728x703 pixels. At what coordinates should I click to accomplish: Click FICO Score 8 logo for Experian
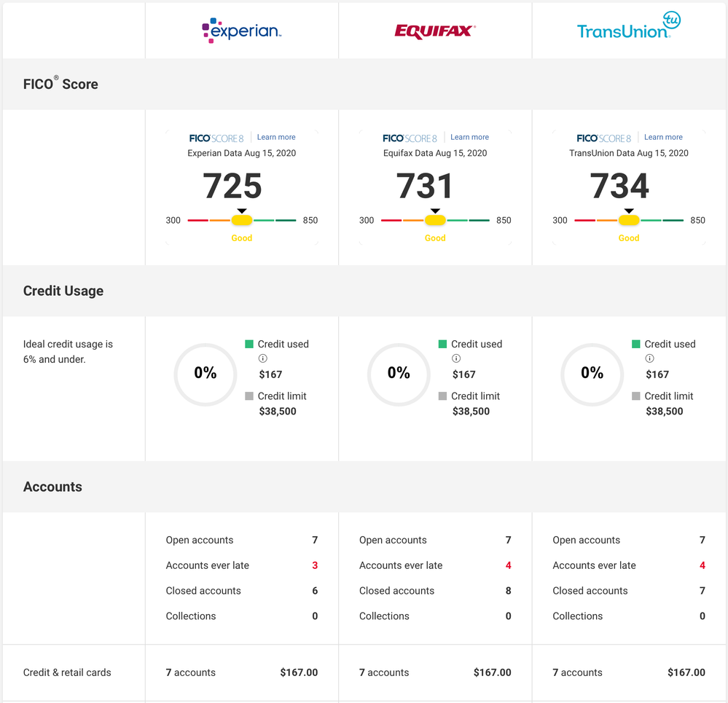[x=216, y=138]
